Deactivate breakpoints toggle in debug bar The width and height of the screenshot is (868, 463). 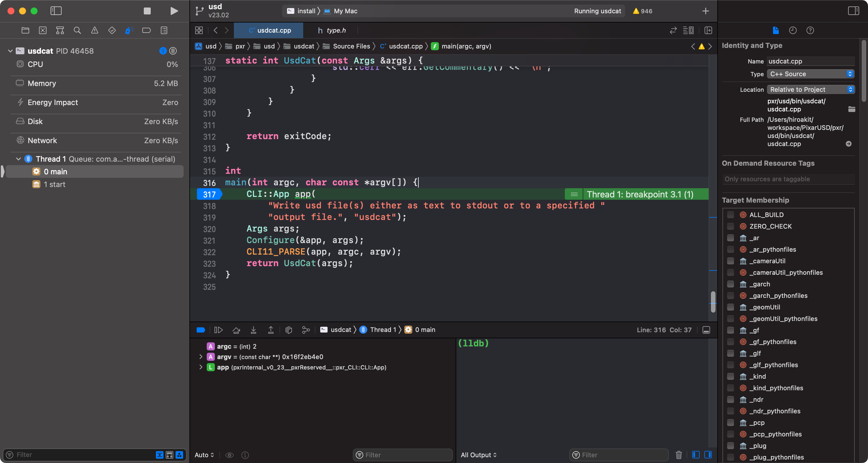coord(201,330)
